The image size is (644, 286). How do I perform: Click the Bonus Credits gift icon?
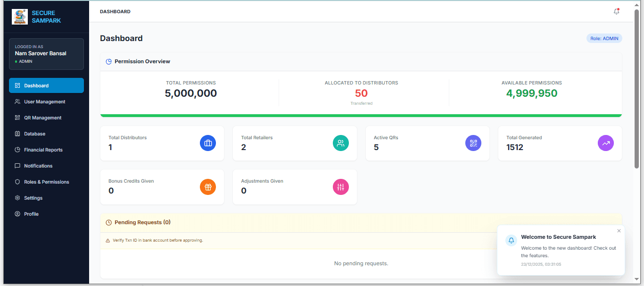click(208, 186)
